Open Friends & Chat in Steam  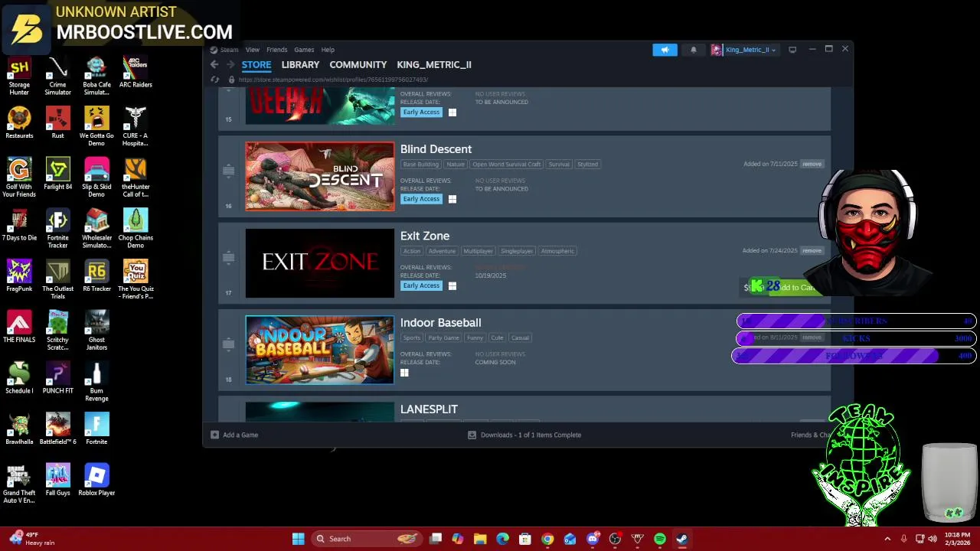coord(812,435)
